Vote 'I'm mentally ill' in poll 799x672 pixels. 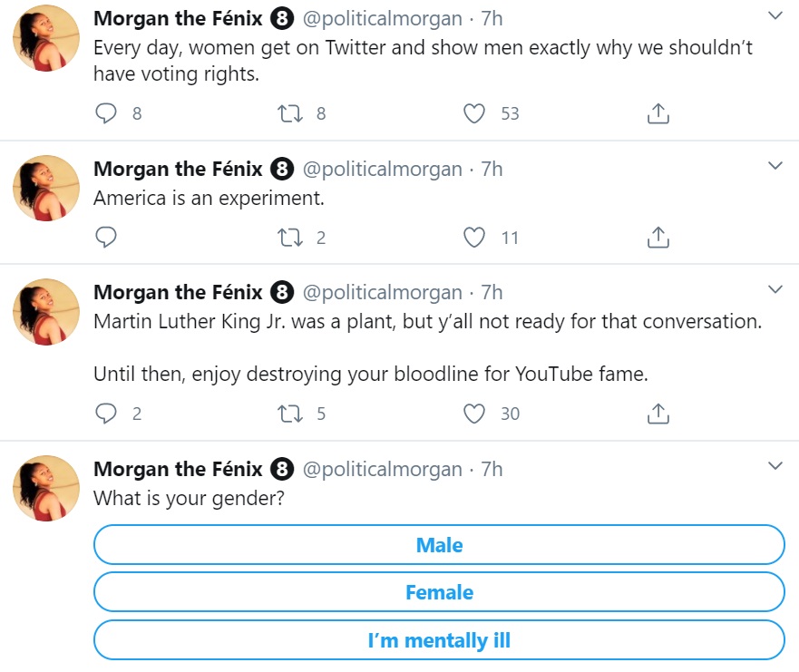click(439, 640)
